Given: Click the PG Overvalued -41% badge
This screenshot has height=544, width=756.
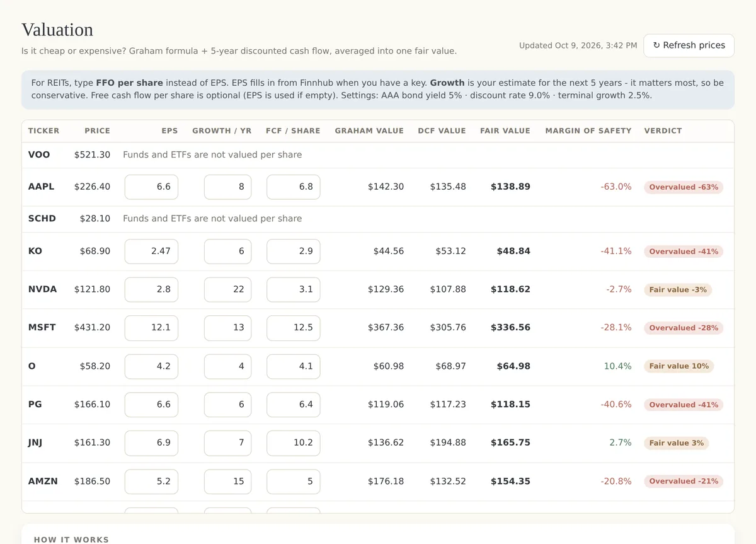Looking at the screenshot, I should (684, 405).
